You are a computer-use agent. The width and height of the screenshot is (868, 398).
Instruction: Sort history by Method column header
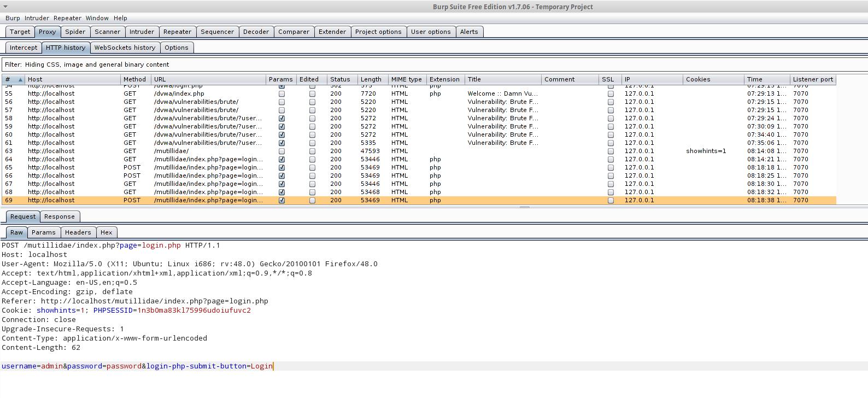pos(134,79)
